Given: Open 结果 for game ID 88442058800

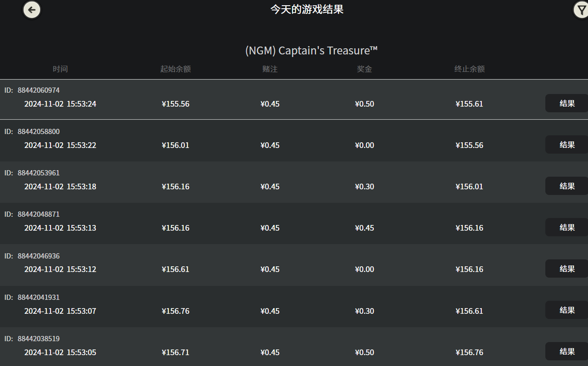Looking at the screenshot, I should [567, 145].
